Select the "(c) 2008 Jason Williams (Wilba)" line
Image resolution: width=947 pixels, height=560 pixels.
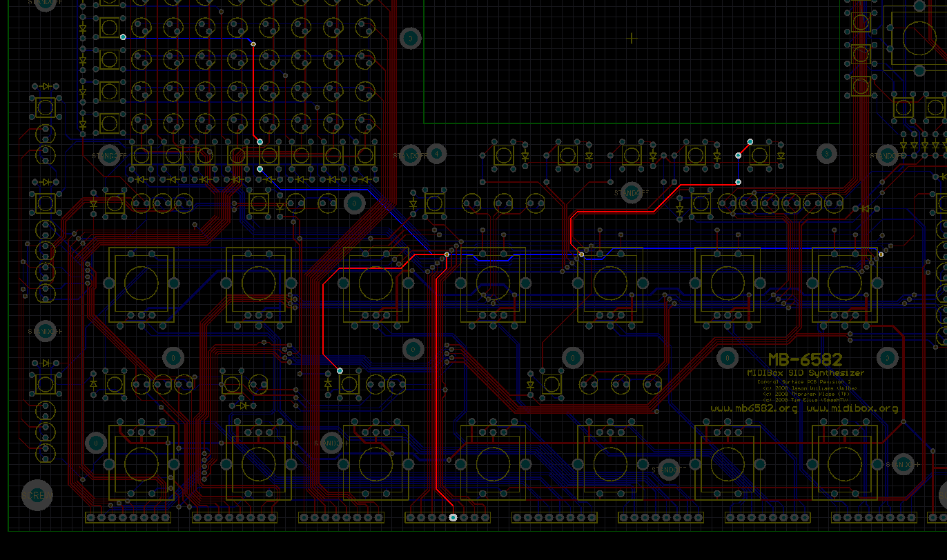[x=810, y=388]
